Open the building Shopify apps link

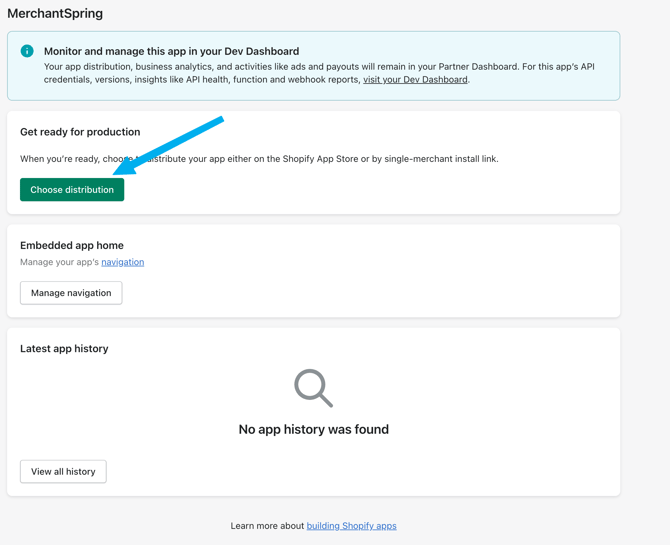(351, 526)
